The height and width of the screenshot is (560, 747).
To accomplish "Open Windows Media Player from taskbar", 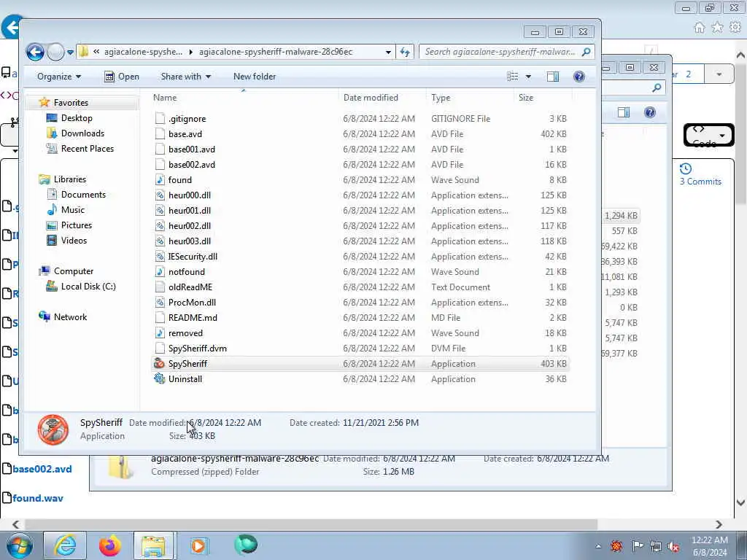I will (198, 545).
